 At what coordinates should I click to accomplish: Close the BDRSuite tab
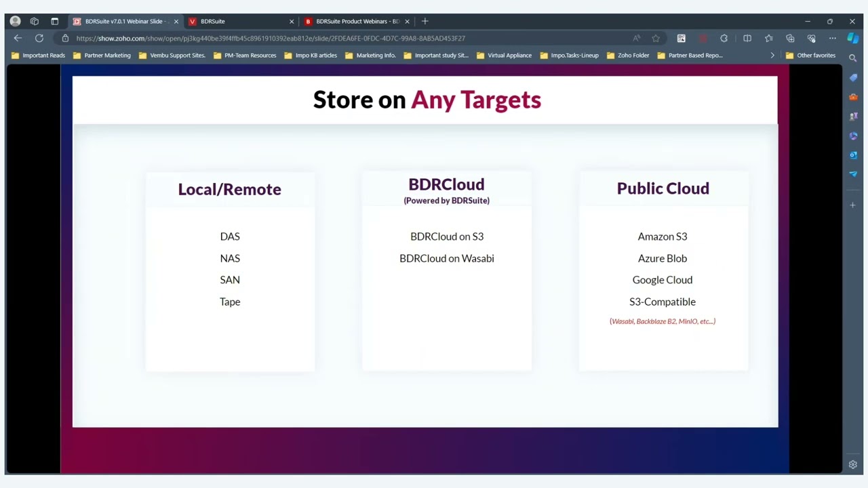coord(292,22)
